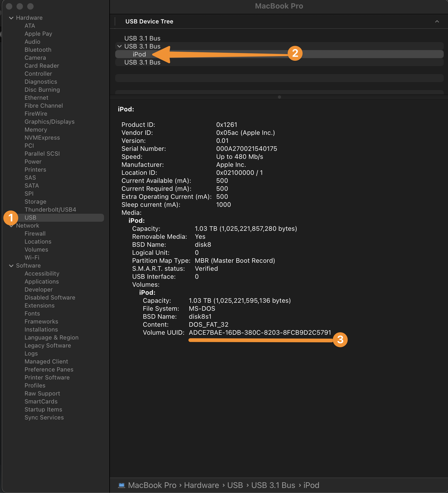Click the MacBook Pro laptop icon in path bar

pyautogui.click(x=122, y=485)
